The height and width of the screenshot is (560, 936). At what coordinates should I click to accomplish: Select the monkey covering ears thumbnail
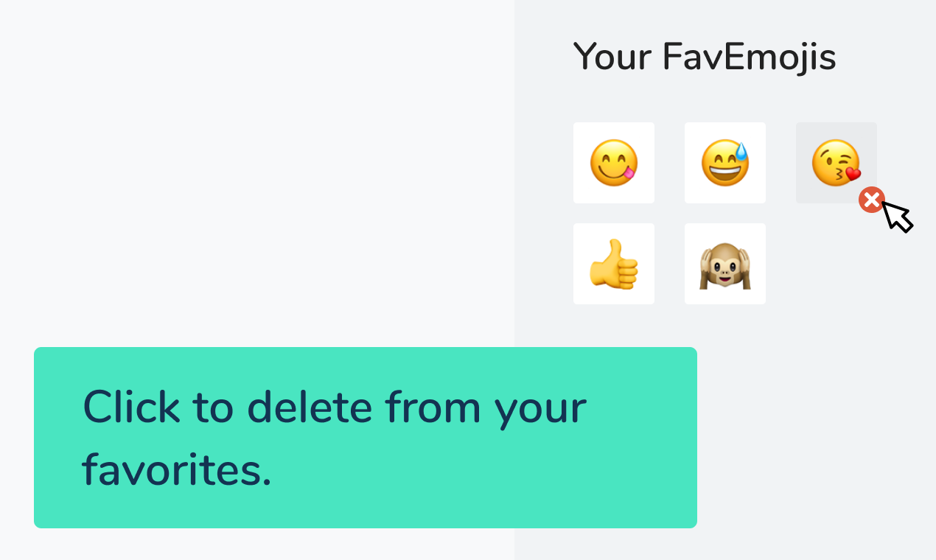(724, 263)
